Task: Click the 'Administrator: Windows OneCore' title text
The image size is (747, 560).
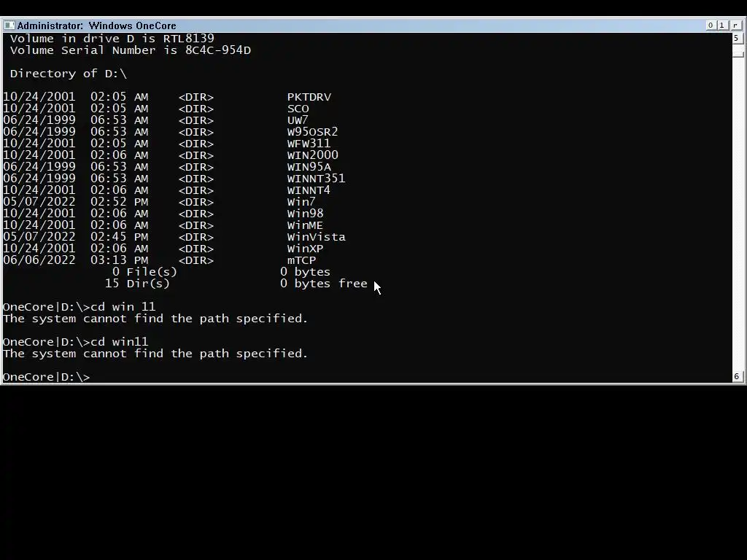Action: coord(97,26)
